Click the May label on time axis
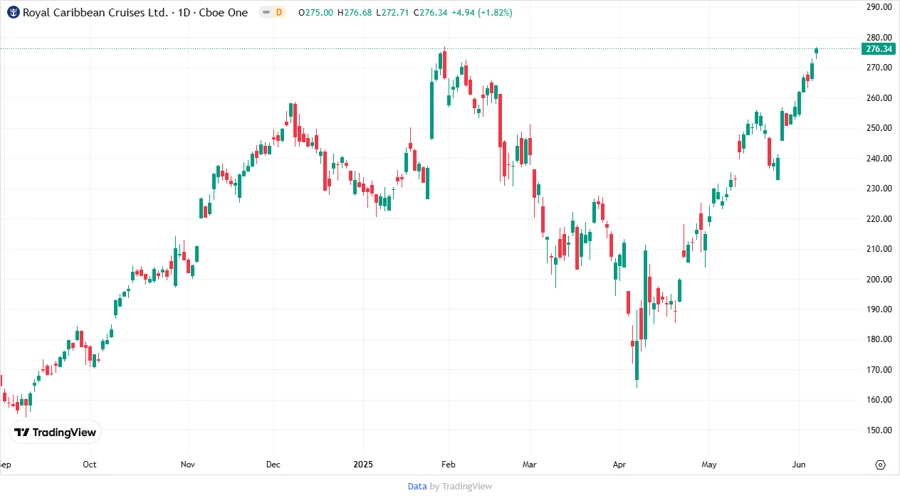 coord(709,464)
